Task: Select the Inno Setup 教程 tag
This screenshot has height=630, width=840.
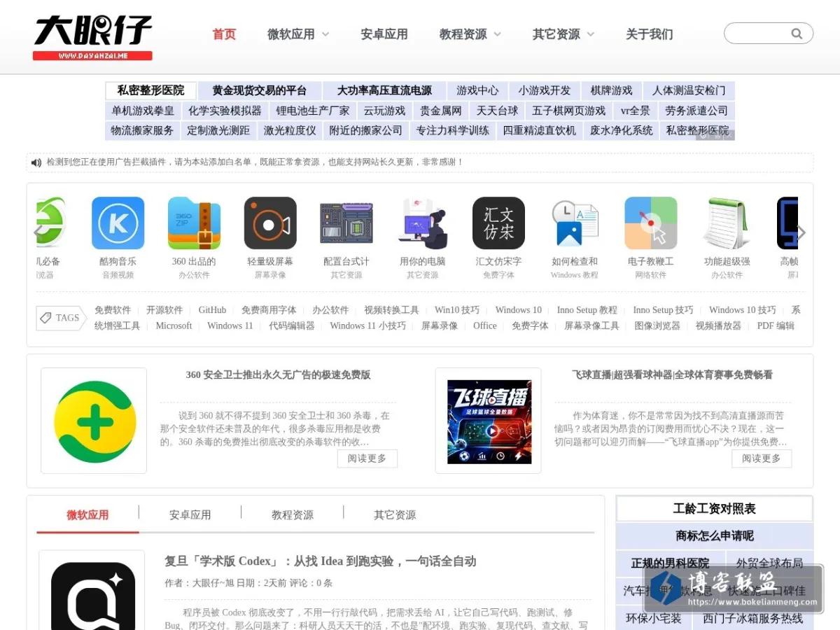Action: pyautogui.click(x=587, y=310)
